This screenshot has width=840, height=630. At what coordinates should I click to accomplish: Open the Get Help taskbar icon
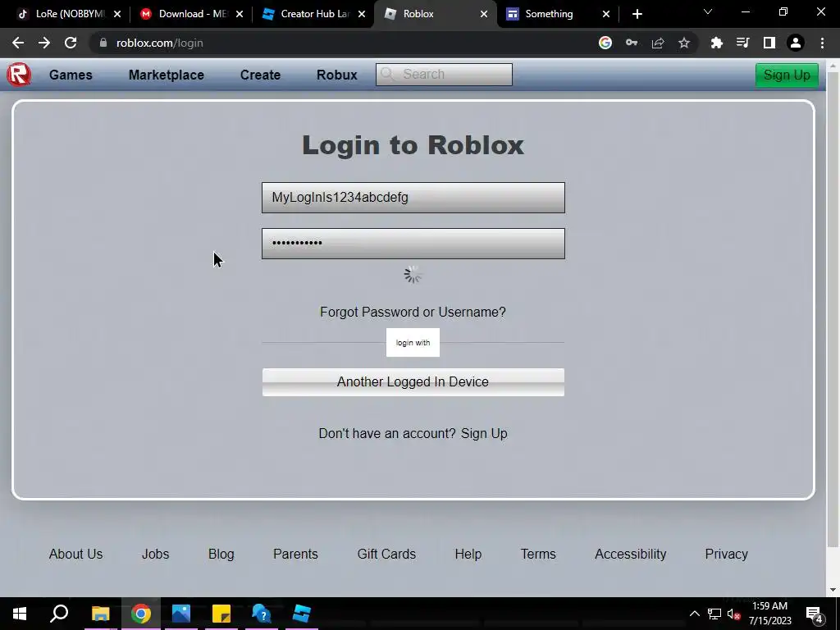262,614
